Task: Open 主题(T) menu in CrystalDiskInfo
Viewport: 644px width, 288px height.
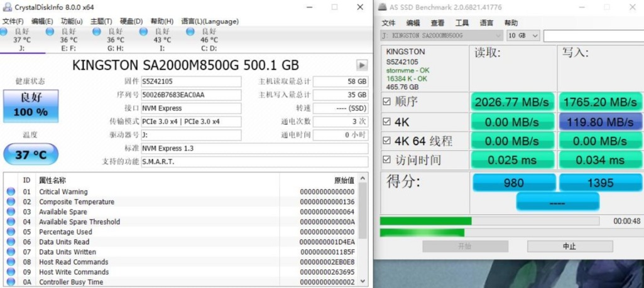Action: click(x=101, y=21)
